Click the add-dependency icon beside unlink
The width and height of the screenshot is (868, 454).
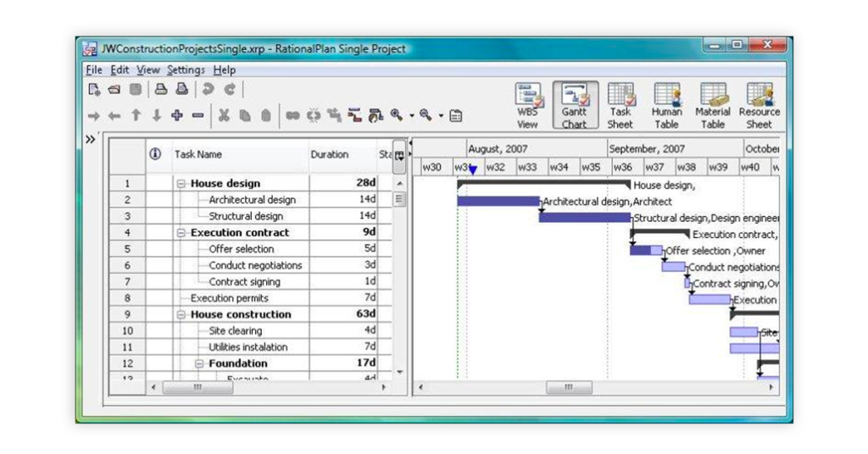click(x=334, y=115)
